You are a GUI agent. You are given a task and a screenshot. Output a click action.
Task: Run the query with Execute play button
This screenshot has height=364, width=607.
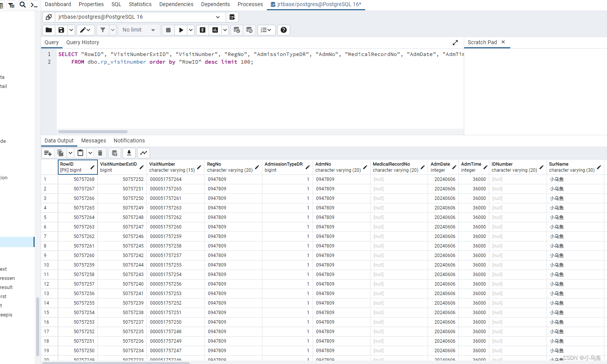point(181,30)
